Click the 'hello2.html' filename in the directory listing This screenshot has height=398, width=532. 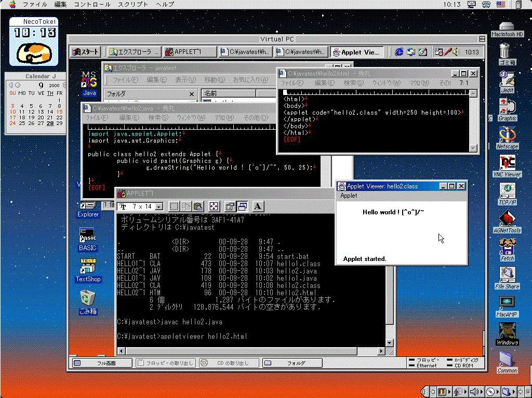coord(297,293)
